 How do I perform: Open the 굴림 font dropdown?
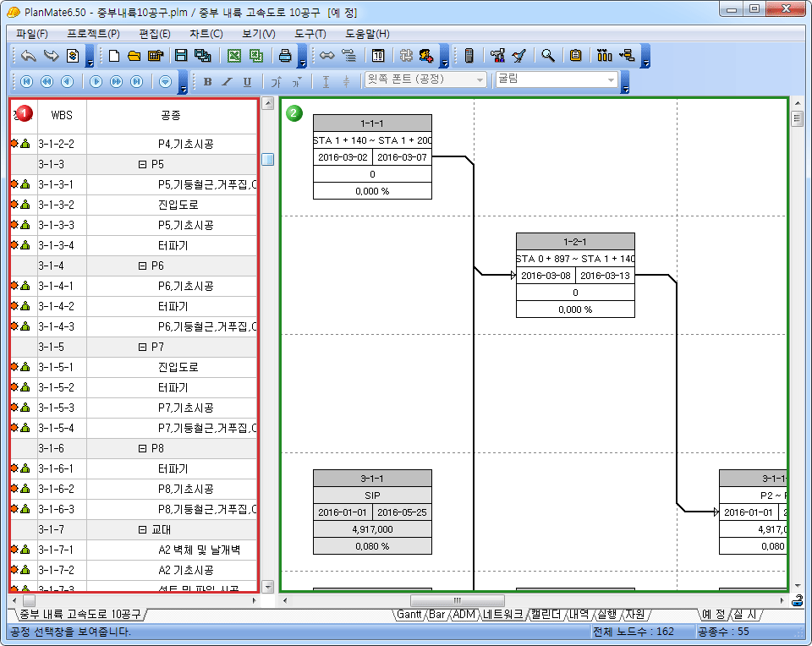(x=611, y=79)
